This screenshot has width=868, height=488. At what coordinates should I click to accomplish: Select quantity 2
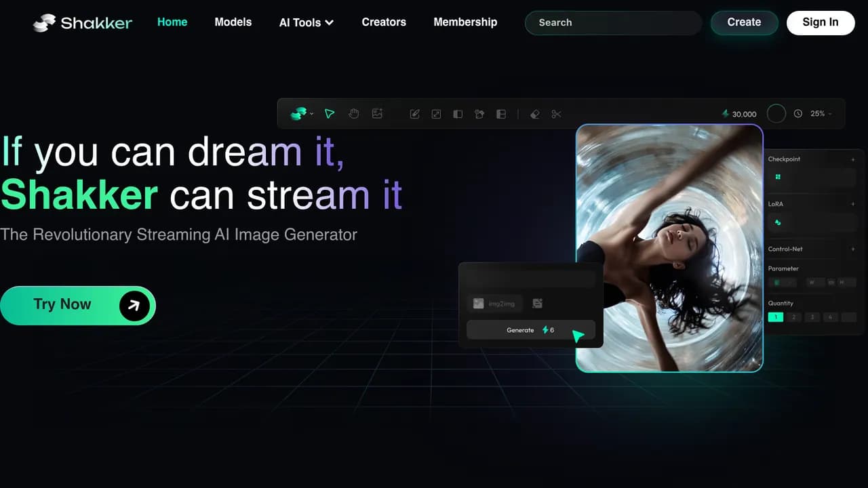pyautogui.click(x=794, y=317)
